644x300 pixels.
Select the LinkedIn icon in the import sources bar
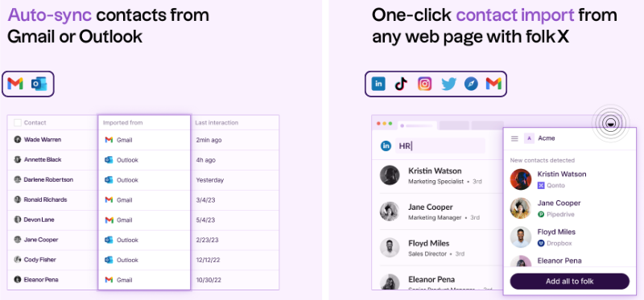[378, 84]
